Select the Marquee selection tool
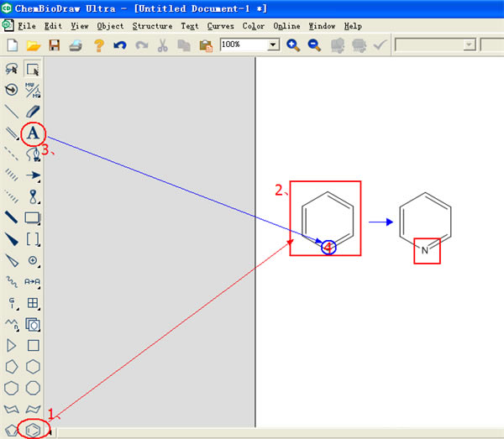 [33, 70]
